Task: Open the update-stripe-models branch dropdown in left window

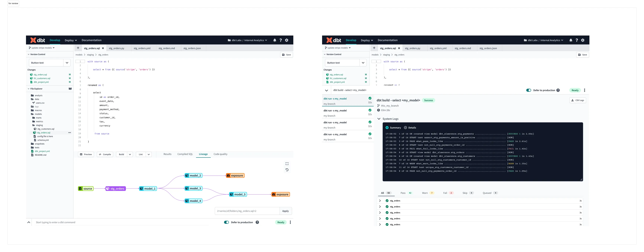Action: (42, 48)
